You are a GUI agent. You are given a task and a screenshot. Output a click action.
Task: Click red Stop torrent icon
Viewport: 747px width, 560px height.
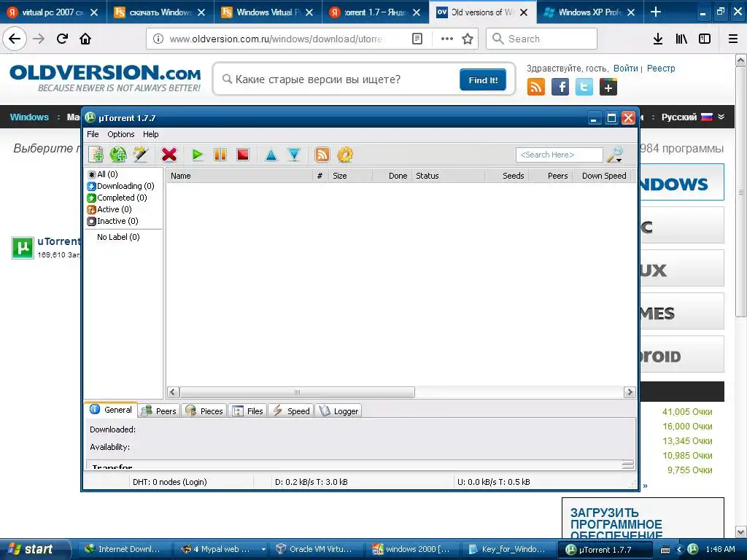243,155
